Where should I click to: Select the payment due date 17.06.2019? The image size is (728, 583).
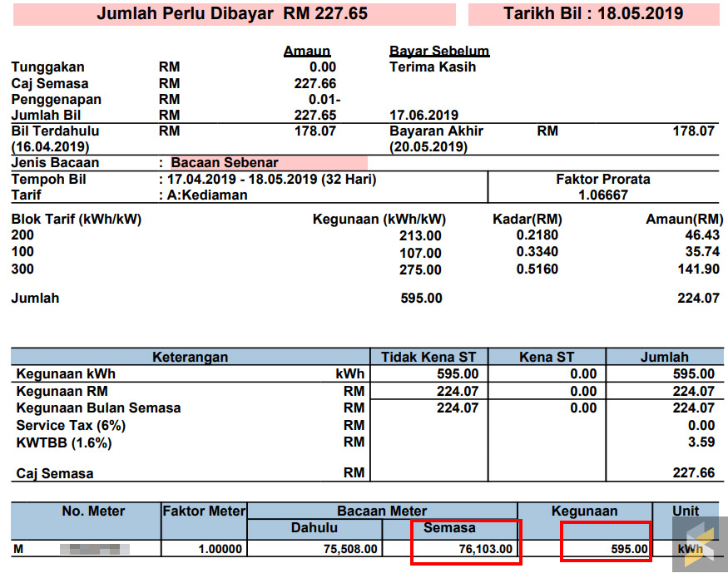tap(423, 116)
